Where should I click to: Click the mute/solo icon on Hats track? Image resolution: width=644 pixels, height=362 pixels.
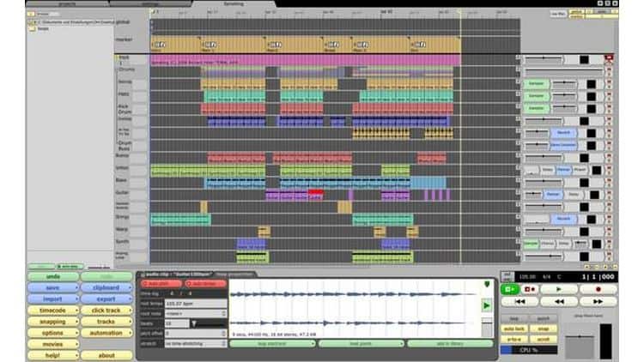tap(609, 96)
